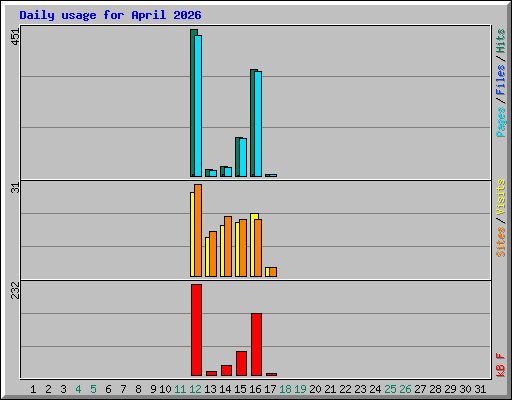Click green day number 25 on the axis
Viewport: 512px width, 400px height.
pos(390,389)
